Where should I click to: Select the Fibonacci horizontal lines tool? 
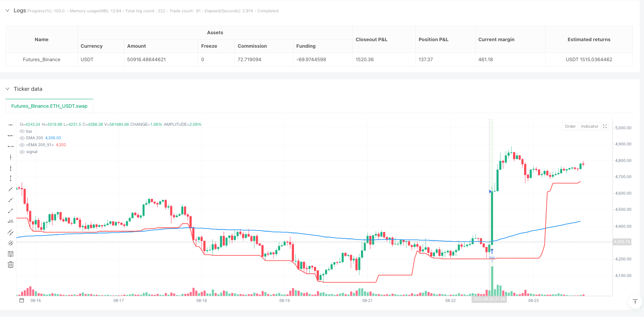[11, 254]
